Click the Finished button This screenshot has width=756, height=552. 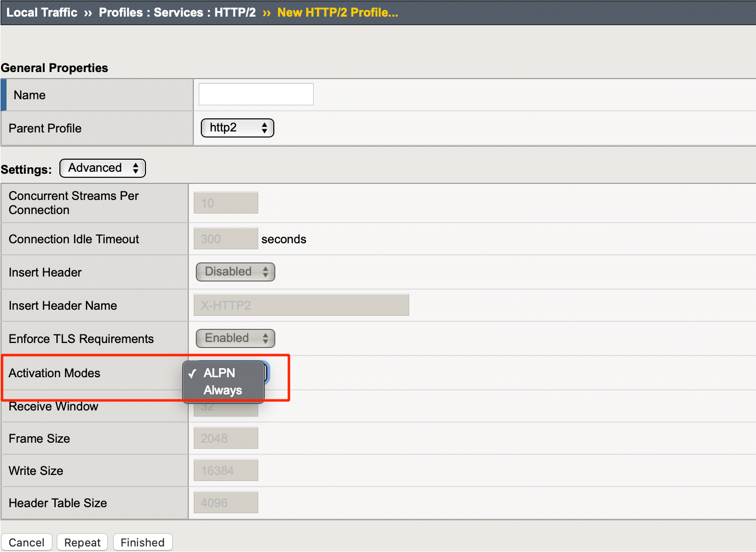pos(142,542)
